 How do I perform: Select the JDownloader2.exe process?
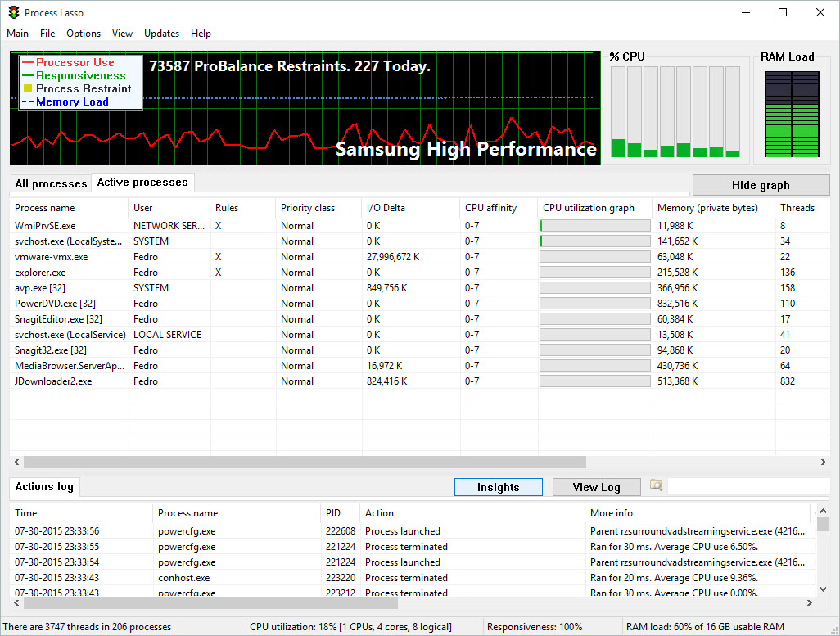coord(419,381)
